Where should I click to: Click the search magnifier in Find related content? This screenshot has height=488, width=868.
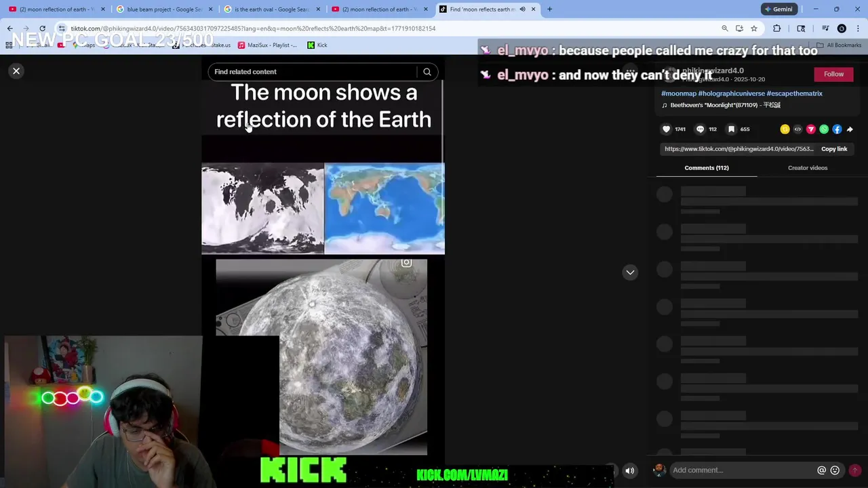[427, 72]
